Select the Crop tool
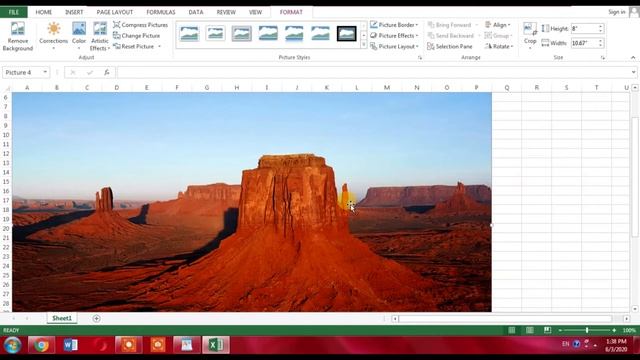Image resolution: width=640 pixels, height=360 pixels. [x=530, y=36]
